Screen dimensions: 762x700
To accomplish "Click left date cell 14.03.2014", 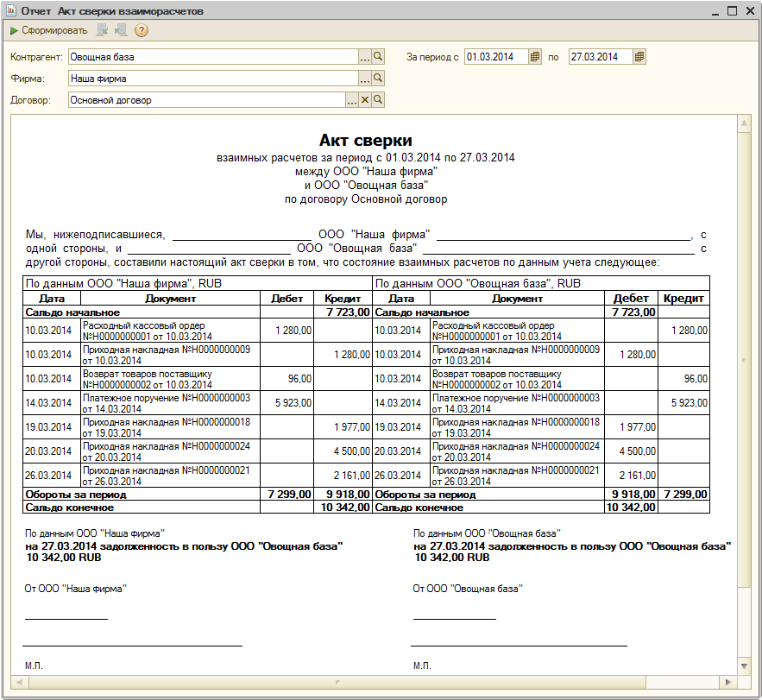I will pyautogui.click(x=52, y=403).
